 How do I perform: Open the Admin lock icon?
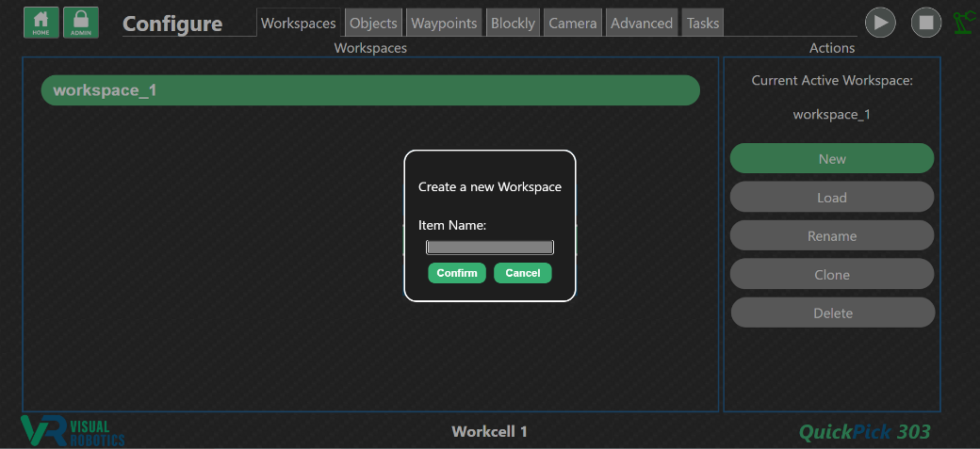pyautogui.click(x=81, y=23)
